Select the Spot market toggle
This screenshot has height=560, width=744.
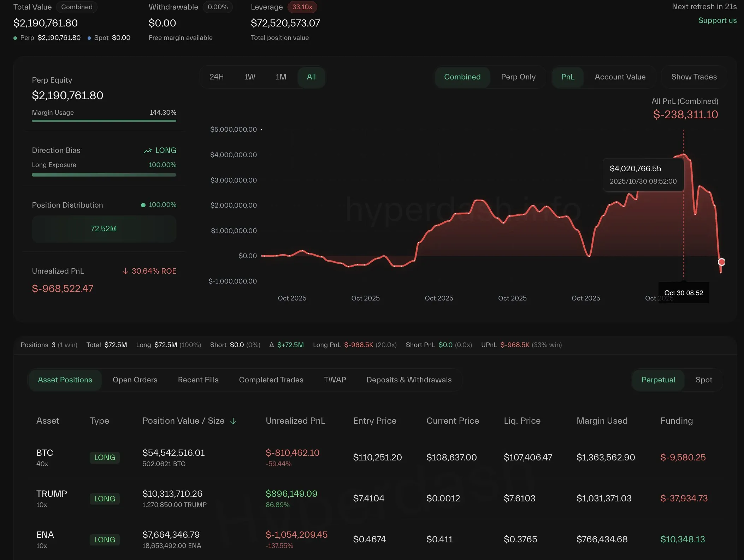point(703,380)
